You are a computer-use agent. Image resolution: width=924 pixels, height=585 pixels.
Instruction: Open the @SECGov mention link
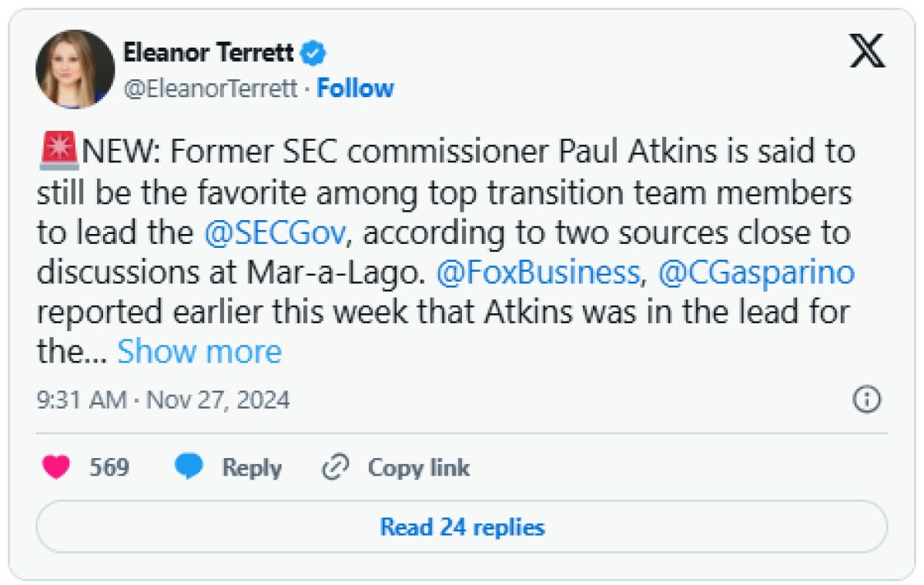(274, 234)
